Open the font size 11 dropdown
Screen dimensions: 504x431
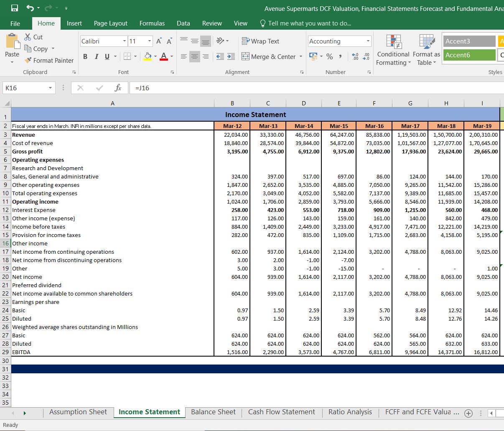pos(150,41)
